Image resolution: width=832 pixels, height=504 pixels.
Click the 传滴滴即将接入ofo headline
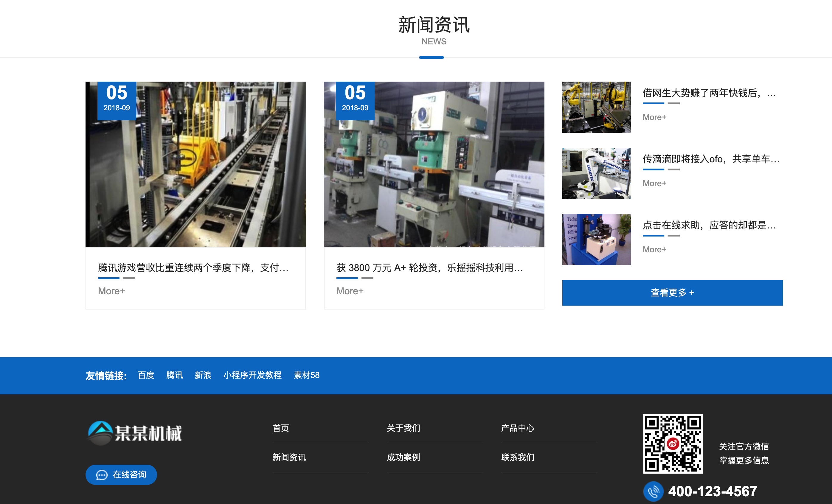coord(711,159)
